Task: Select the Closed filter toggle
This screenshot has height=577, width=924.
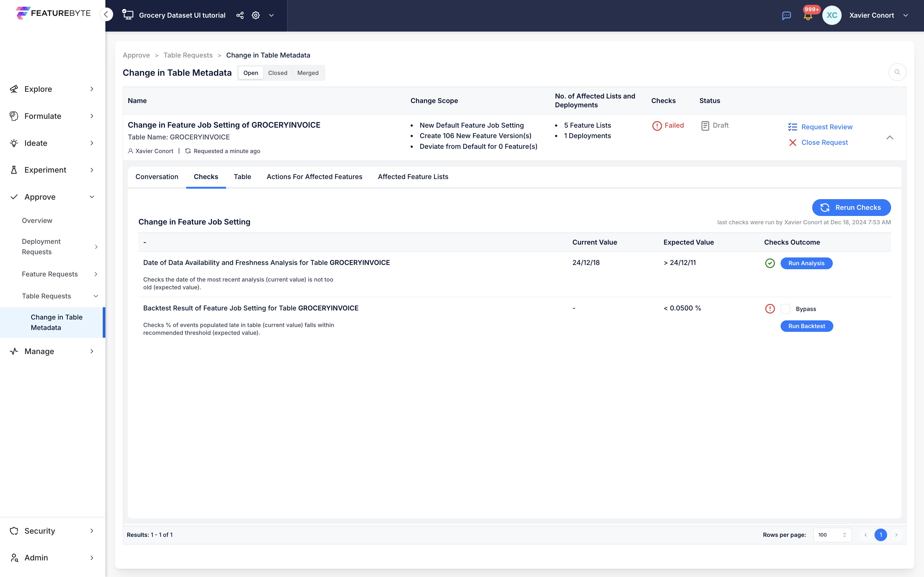Action: [278, 73]
